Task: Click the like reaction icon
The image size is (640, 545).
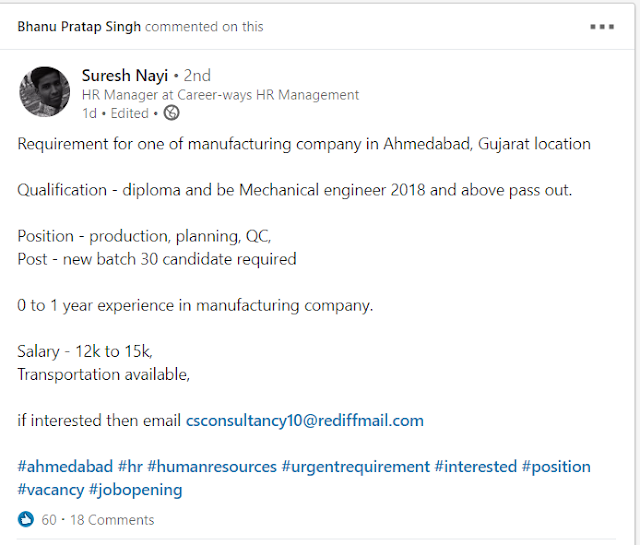Action: [26, 520]
